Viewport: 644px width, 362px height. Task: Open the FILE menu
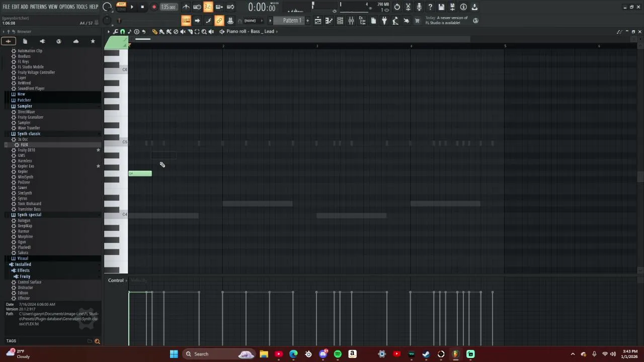6,7
